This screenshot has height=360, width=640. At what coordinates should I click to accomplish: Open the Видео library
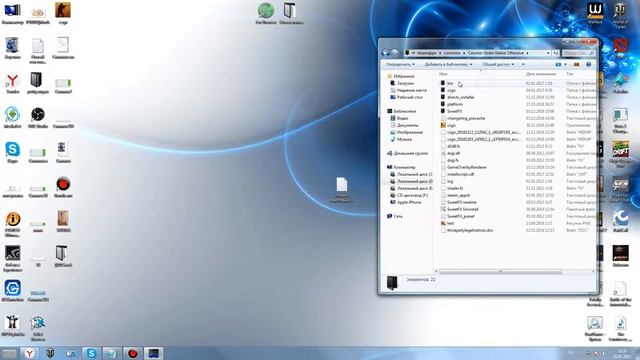402,118
